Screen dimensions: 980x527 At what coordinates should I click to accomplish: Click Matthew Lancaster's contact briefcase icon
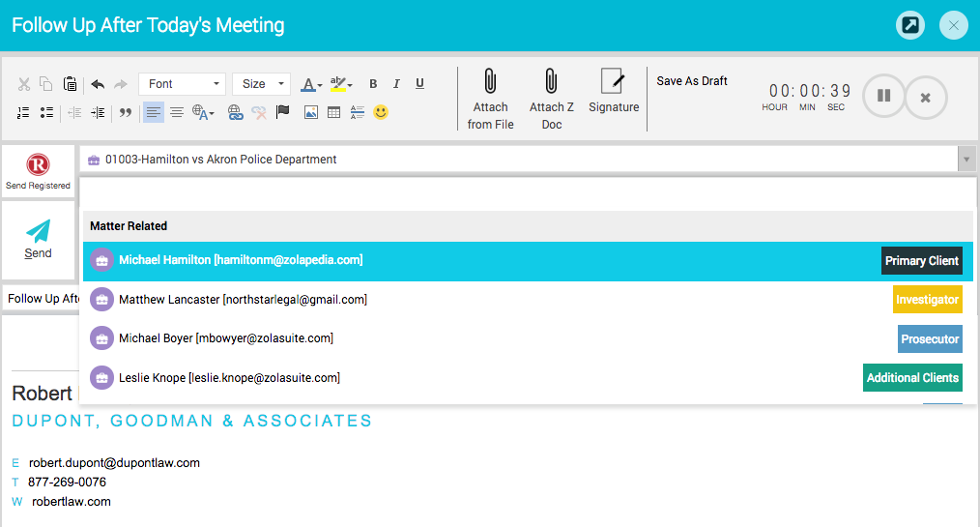tap(101, 300)
